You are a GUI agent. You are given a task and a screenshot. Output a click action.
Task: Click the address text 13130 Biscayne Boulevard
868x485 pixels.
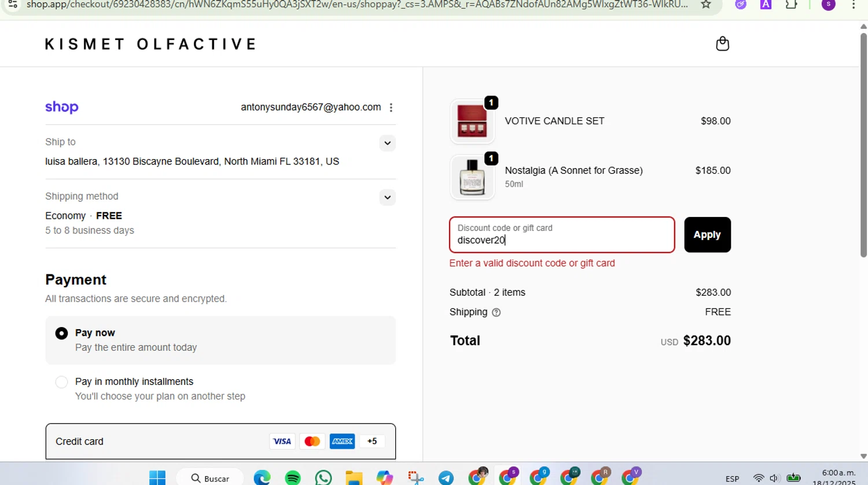(161, 161)
